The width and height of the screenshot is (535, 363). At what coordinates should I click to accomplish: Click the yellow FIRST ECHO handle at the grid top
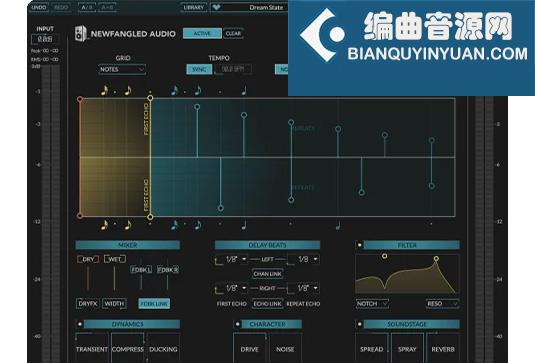pyautogui.click(x=150, y=98)
